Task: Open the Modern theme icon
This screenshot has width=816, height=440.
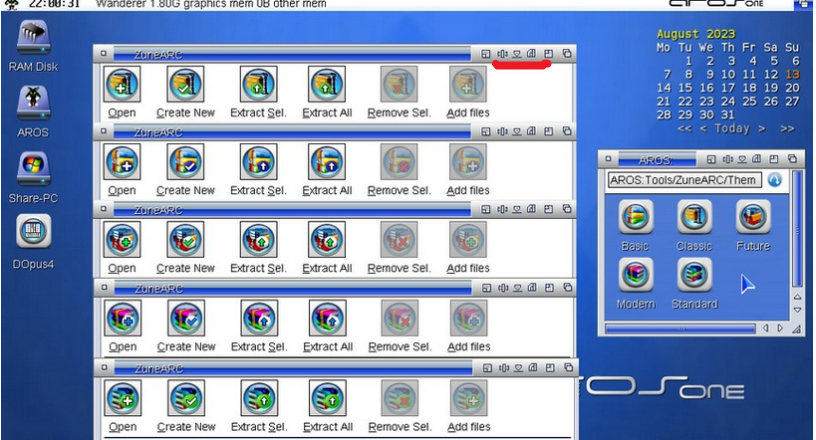Action: 635,274
